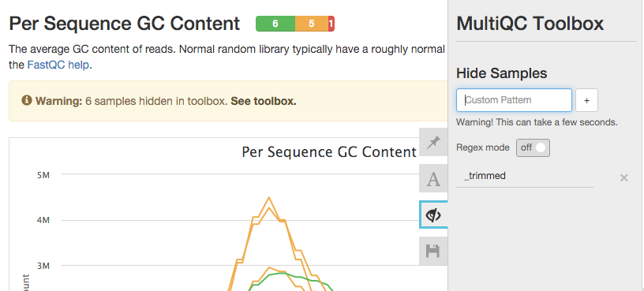Click the orange warning badge showing 5
This screenshot has width=644, height=291.
pyautogui.click(x=311, y=24)
